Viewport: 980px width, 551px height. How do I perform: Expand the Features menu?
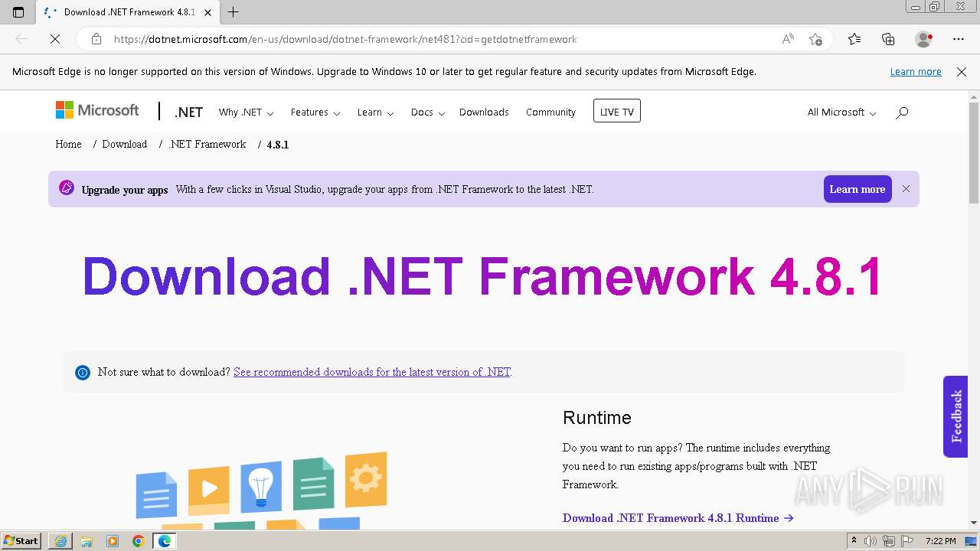coord(315,112)
